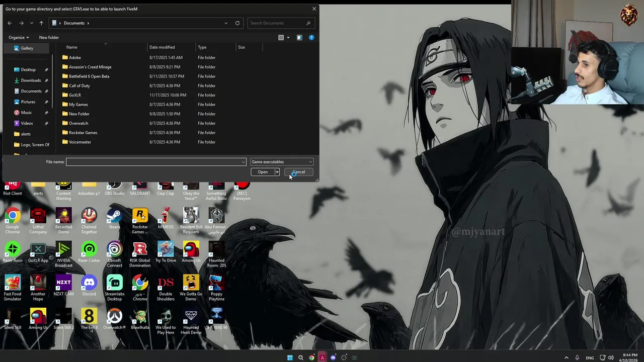Viewport: 644px width, 362px height.
Task: Select Gallery in the navigation pane
Action: [27, 48]
